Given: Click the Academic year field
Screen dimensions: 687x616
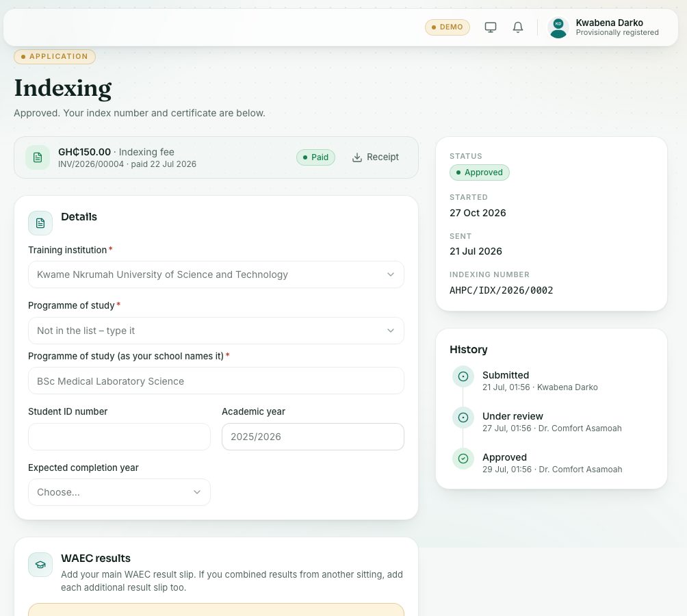Looking at the screenshot, I should pyautogui.click(x=313, y=437).
